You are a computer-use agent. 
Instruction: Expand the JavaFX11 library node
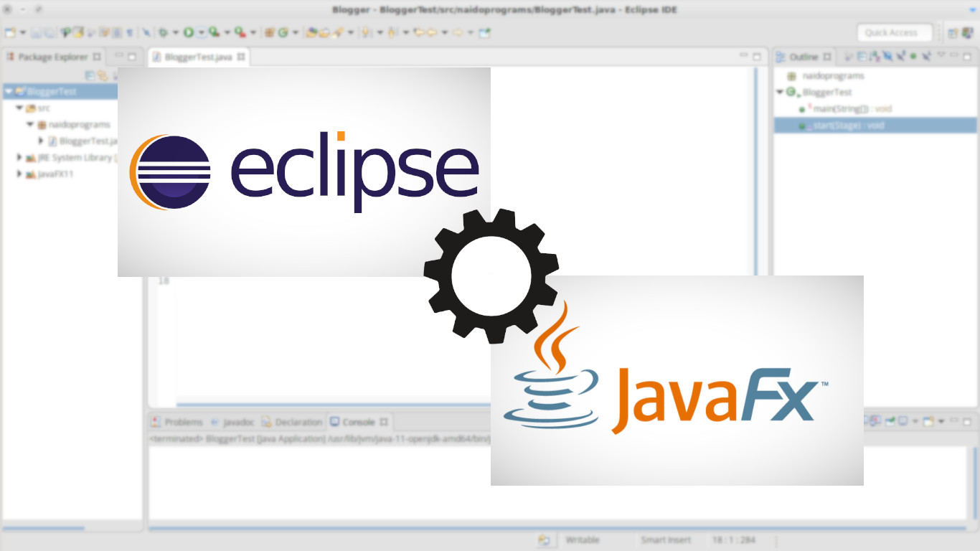click(19, 174)
